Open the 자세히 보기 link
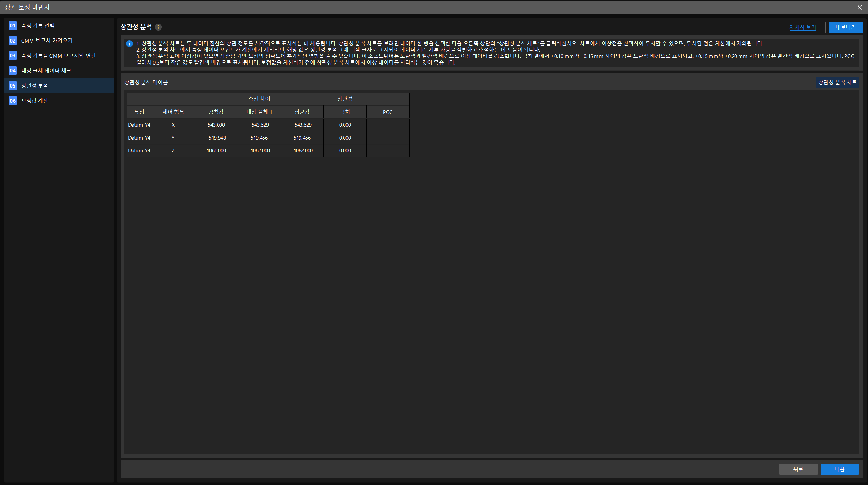868x485 pixels. tap(803, 27)
